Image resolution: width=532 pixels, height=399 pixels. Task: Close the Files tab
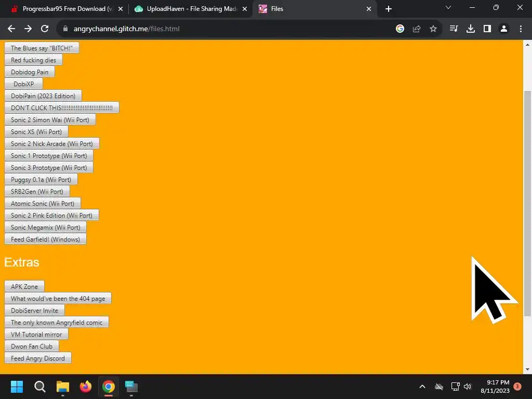tap(369, 9)
